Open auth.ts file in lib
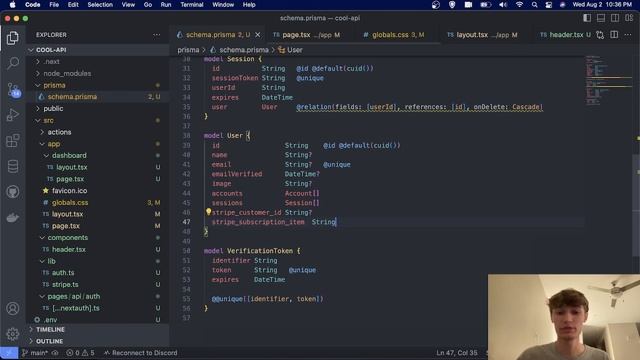This screenshot has width=640, height=360. 98,273
